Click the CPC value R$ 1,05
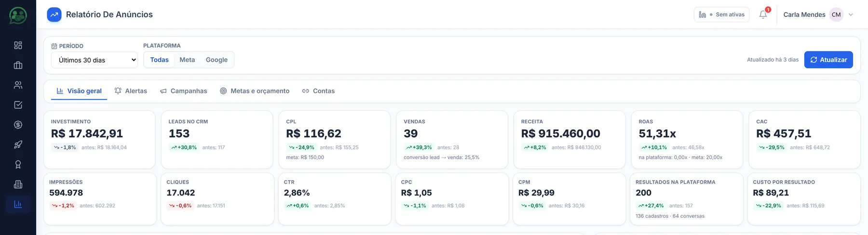The image size is (868, 235). click(x=416, y=193)
